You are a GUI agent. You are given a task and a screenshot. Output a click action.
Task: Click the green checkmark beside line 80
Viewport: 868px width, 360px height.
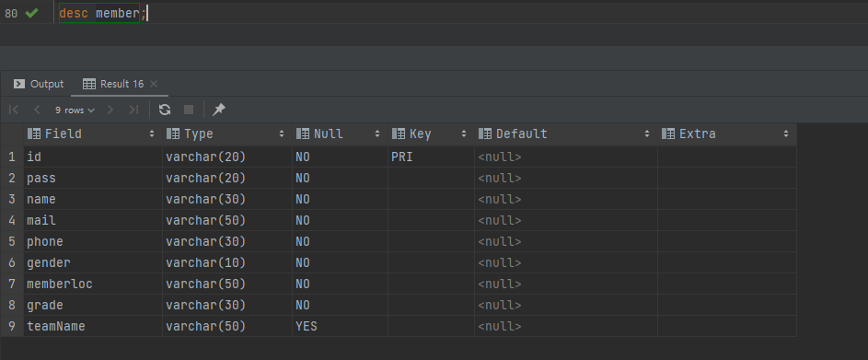click(x=31, y=13)
